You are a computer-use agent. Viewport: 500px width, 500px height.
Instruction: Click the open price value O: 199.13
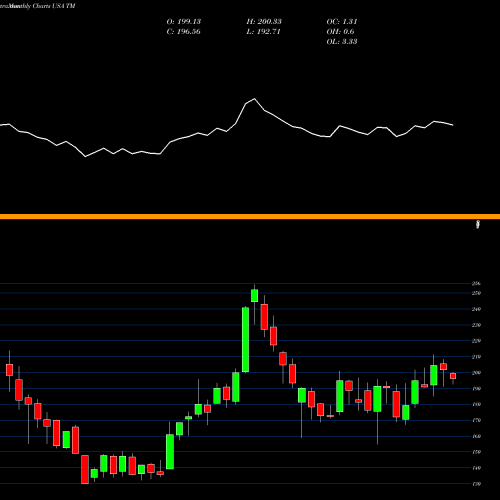click(184, 22)
